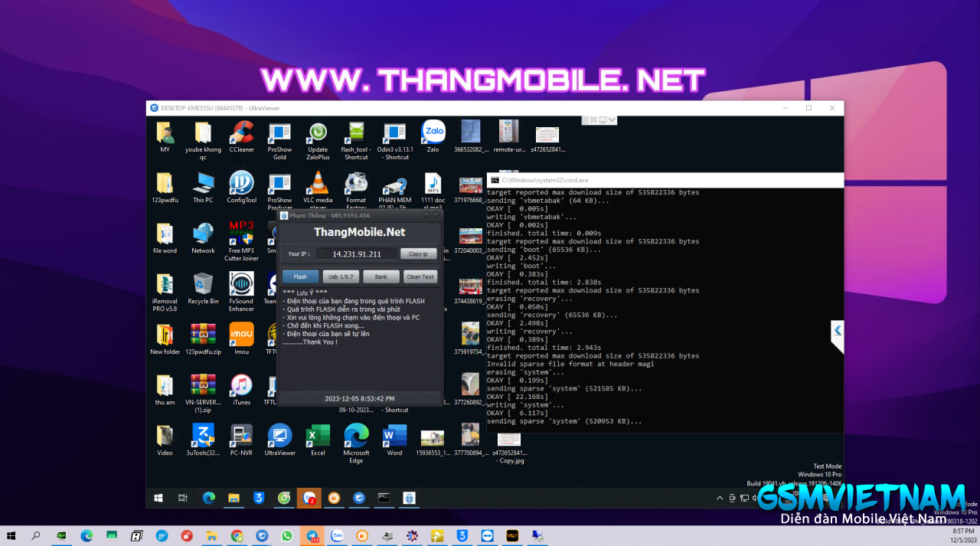Show hidden tray icons in remote taskbar
Viewport: 980px width, 546px height.
720,498
